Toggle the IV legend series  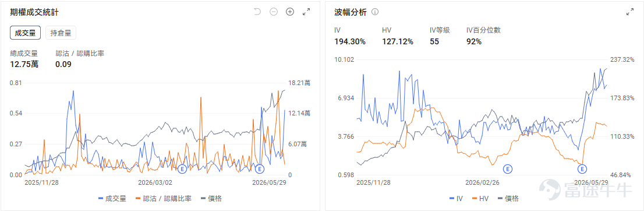click(x=457, y=199)
